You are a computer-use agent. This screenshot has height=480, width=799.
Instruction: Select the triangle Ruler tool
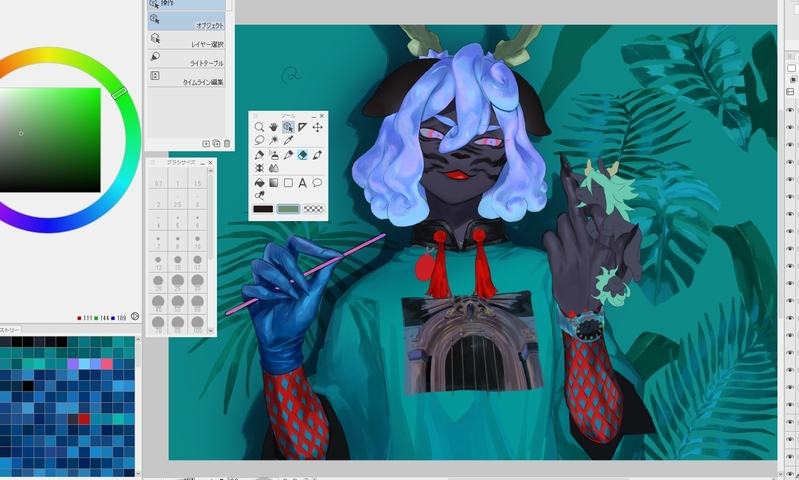303,127
